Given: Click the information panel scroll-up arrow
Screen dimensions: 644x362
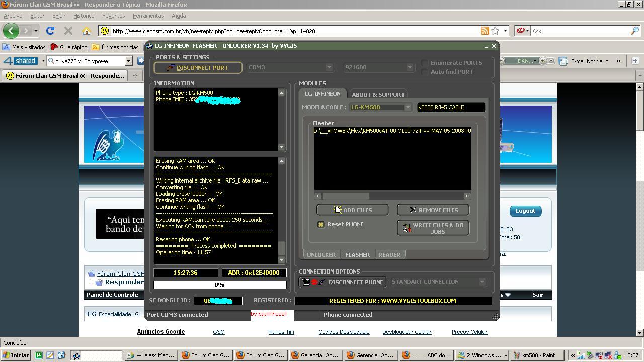Looking at the screenshot, I should tap(281, 93).
